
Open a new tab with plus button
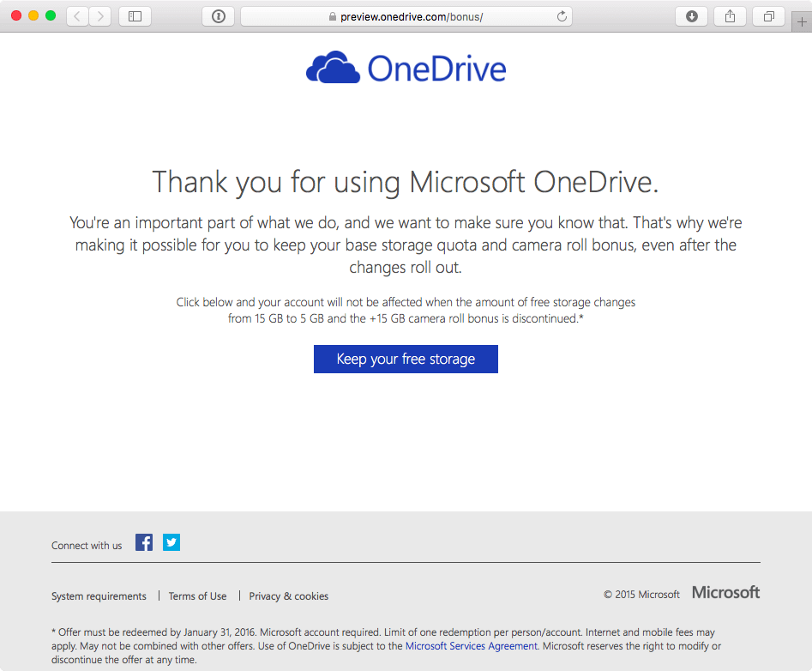click(x=802, y=21)
